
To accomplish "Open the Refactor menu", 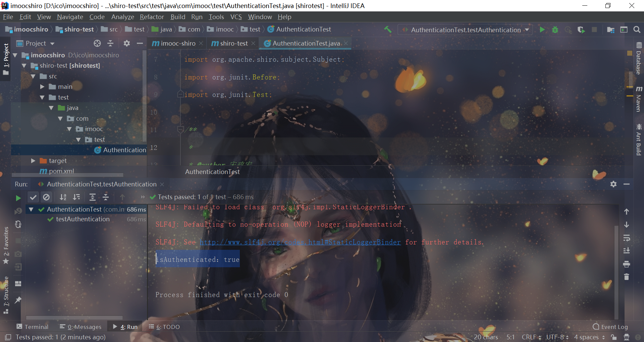I will click(x=152, y=17).
